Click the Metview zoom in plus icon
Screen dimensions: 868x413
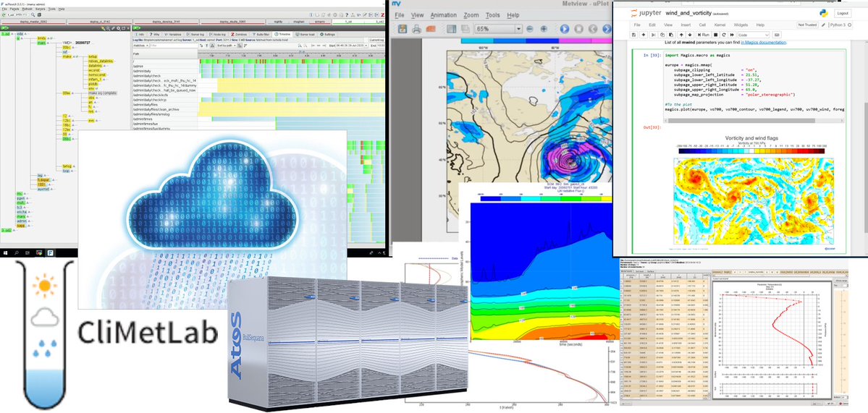click(544, 29)
